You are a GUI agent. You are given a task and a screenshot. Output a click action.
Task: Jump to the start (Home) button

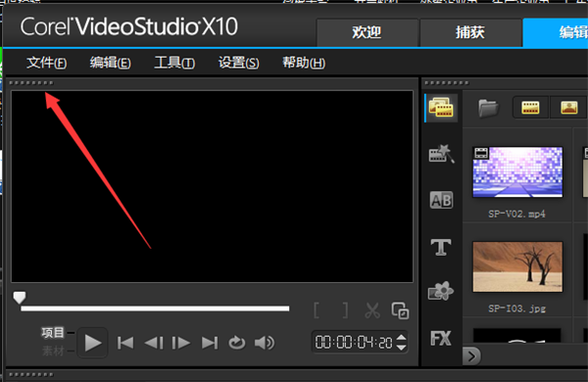[125, 343]
